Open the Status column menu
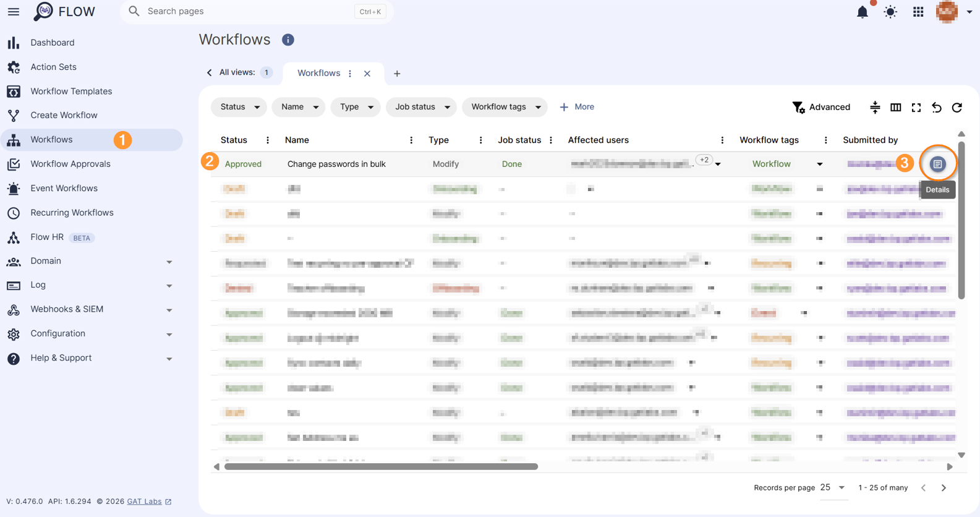Image resolution: width=980 pixels, height=517 pixels. (x=268, y=140)
